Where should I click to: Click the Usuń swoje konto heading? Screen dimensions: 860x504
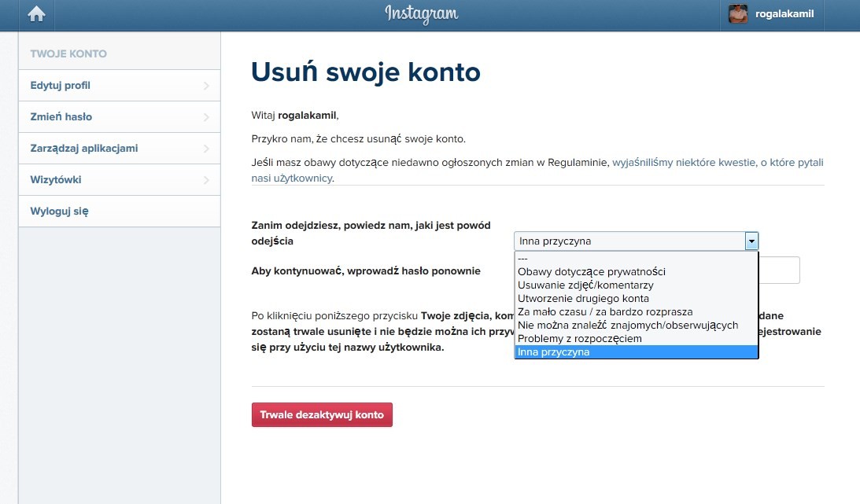click(366, 72)
